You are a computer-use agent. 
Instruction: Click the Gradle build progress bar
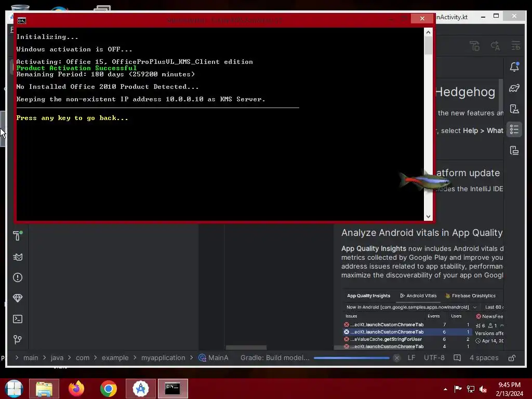(x=352, y=358)
